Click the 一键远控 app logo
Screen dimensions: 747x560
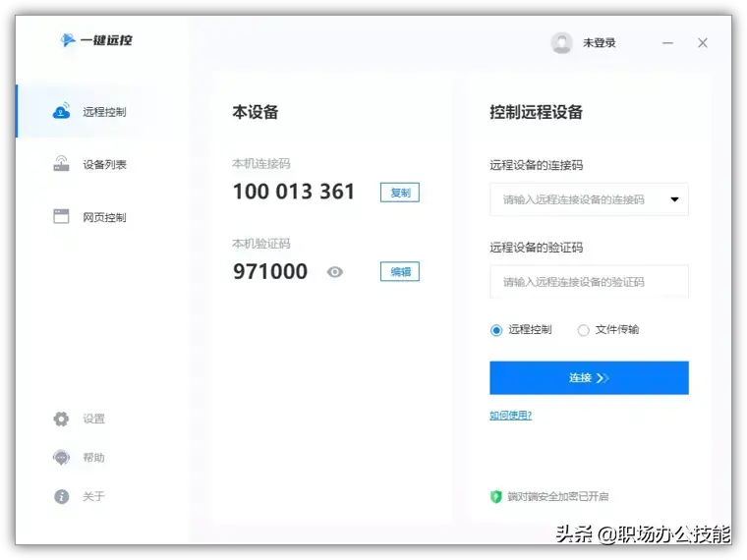click(96, 40)
